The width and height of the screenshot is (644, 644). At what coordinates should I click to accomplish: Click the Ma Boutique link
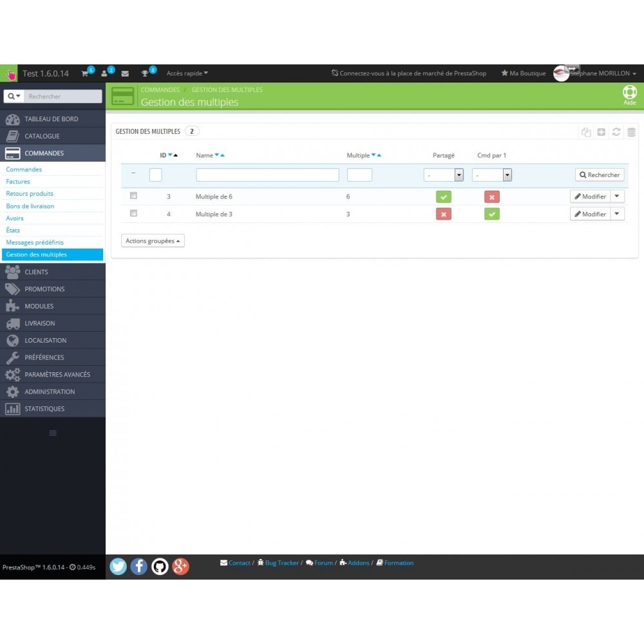coord(523,73)
